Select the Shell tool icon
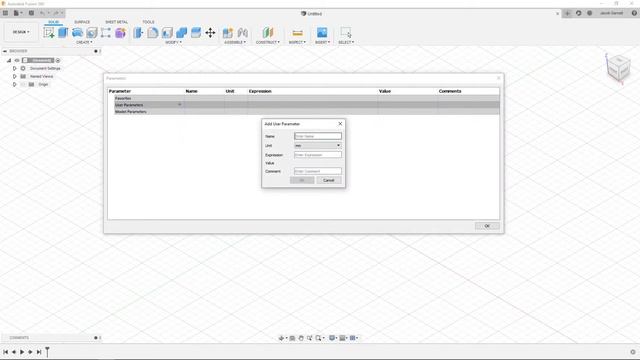The height and width of the screenshot is (360, 640). click(x=167, y=33)
